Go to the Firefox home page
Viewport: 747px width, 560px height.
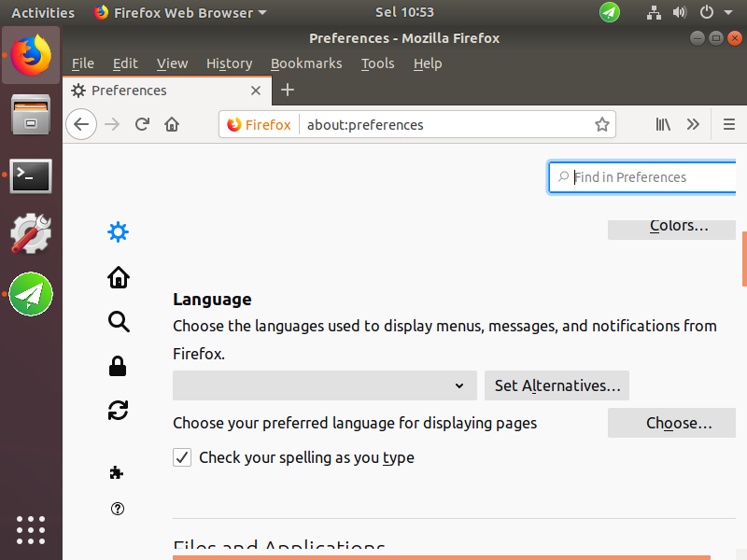172,124
